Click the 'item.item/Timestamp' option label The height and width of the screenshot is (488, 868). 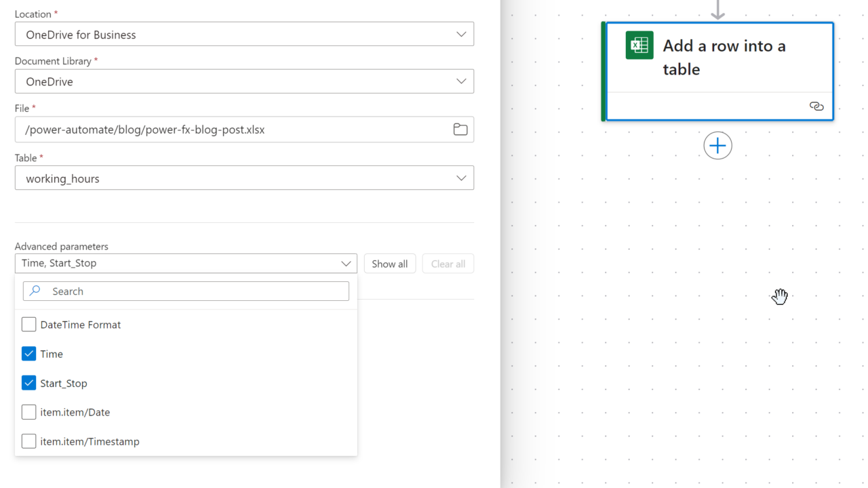(x=90, y=441)
